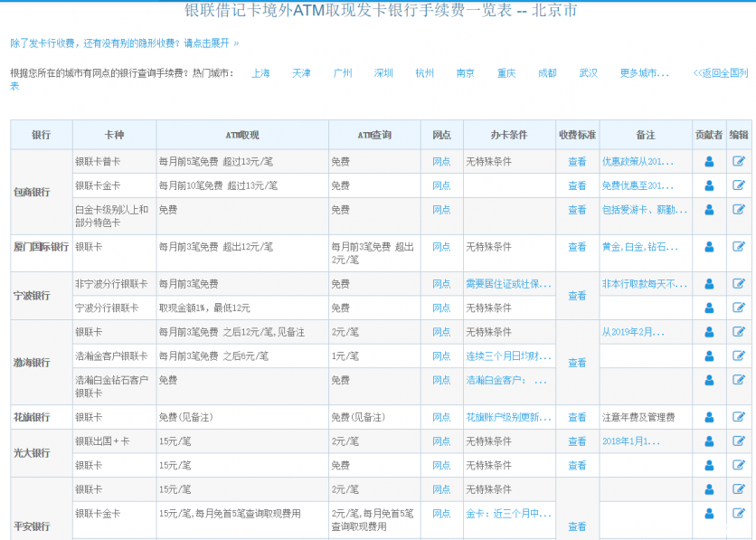Click contributor icon for 浩瀚金客户银联卡 row
Screen dimensions: 756x540
point(709,356)
